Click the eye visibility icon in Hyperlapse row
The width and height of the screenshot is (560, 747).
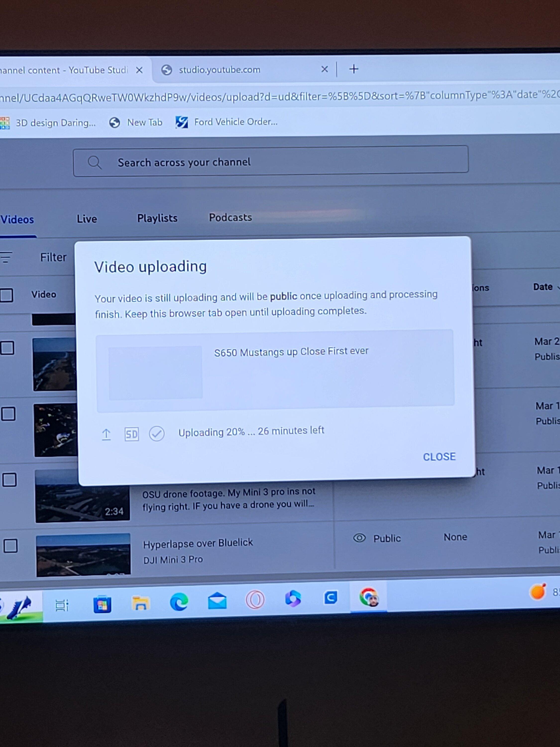(x=359, y=538)
